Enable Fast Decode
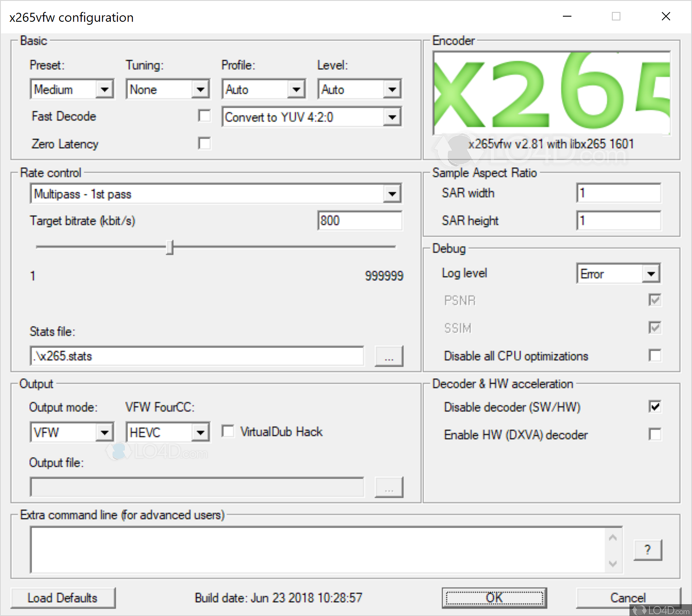692x616 pixels. click(205, 116)
